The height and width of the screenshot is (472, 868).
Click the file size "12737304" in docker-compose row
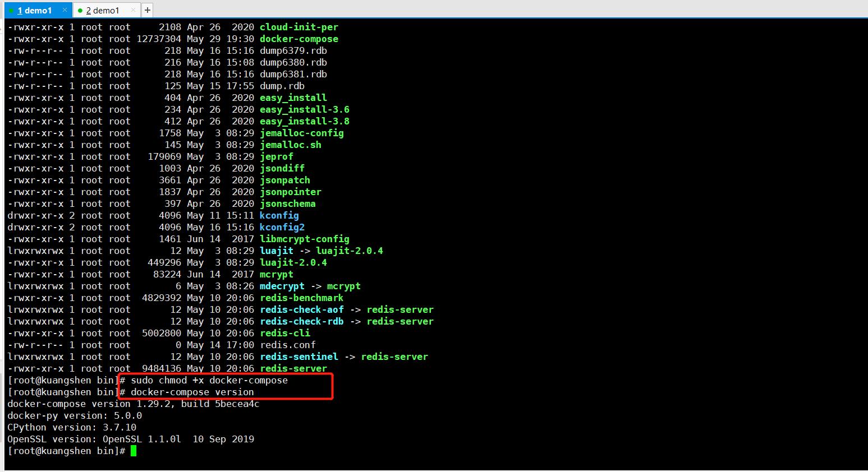click(x=159, y=39)
